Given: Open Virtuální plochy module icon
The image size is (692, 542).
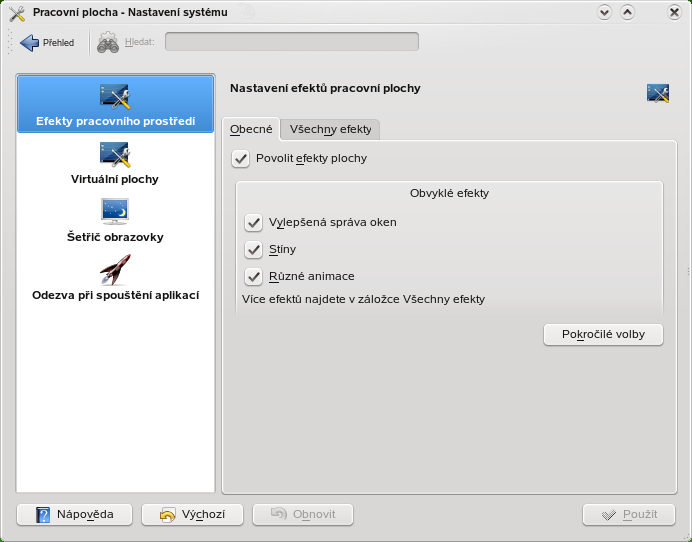Looking at the screenshot, I should pos(115,154).
